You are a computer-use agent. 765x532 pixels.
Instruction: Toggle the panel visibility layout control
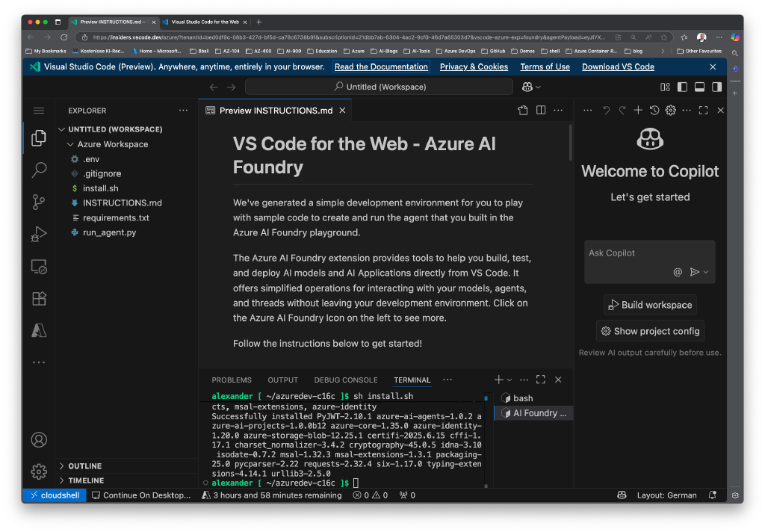[x=699, y=87]
